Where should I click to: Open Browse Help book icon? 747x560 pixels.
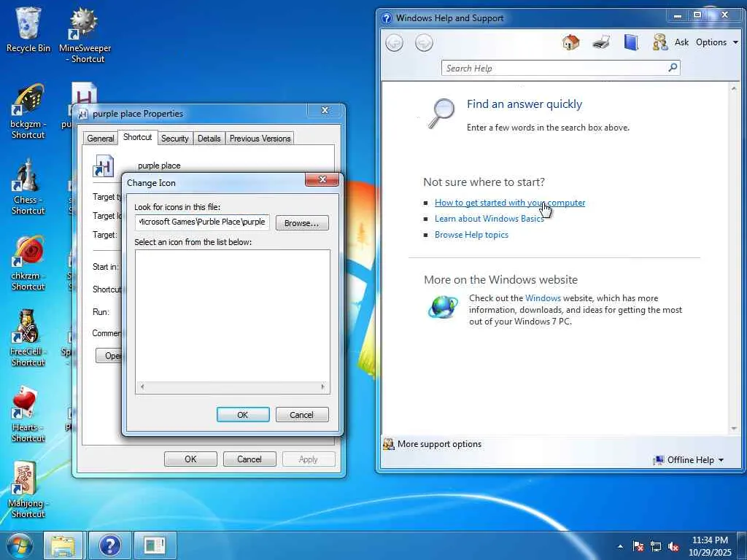631,42
